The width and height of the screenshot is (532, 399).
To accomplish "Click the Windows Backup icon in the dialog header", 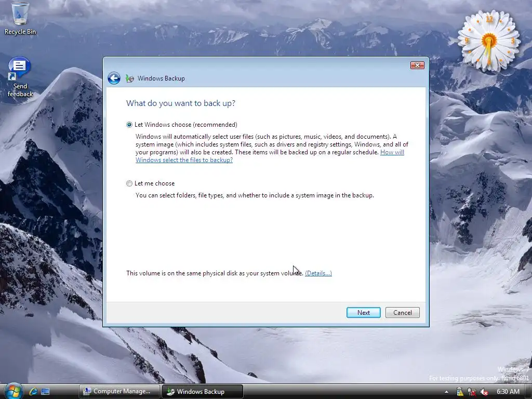I will (129, 78).
